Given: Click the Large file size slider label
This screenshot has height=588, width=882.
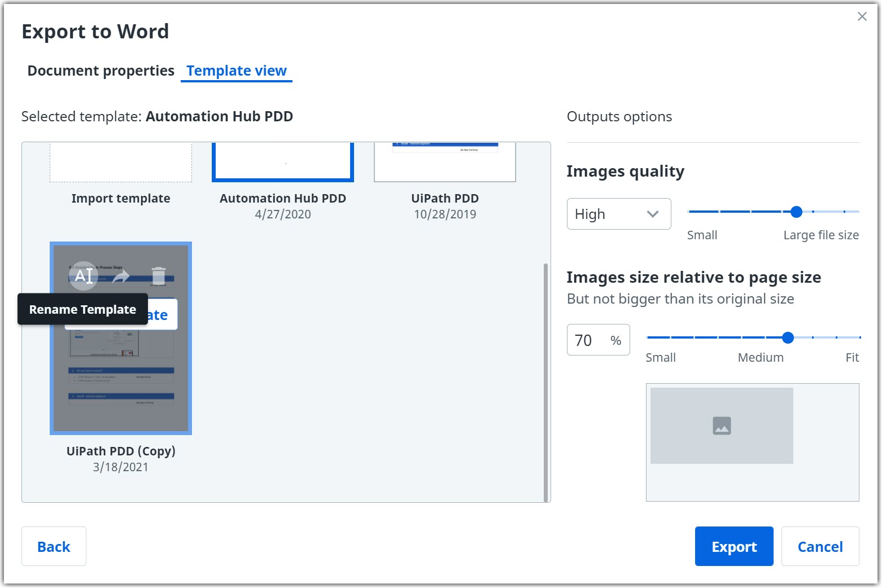Looking at the screenshot, I should 821,235.
